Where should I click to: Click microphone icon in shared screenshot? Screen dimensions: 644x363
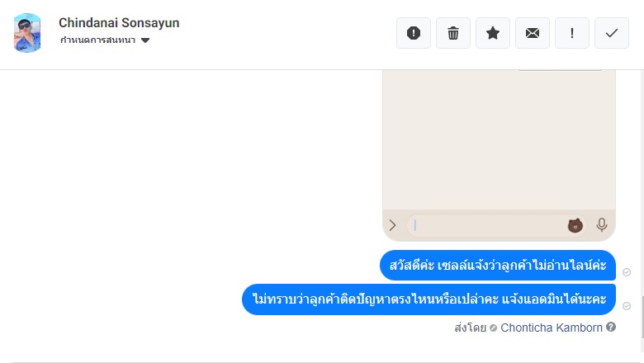[602, 225]
